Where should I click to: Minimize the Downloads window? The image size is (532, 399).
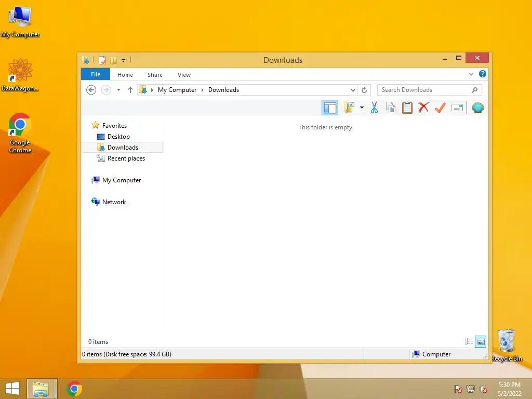445,58
